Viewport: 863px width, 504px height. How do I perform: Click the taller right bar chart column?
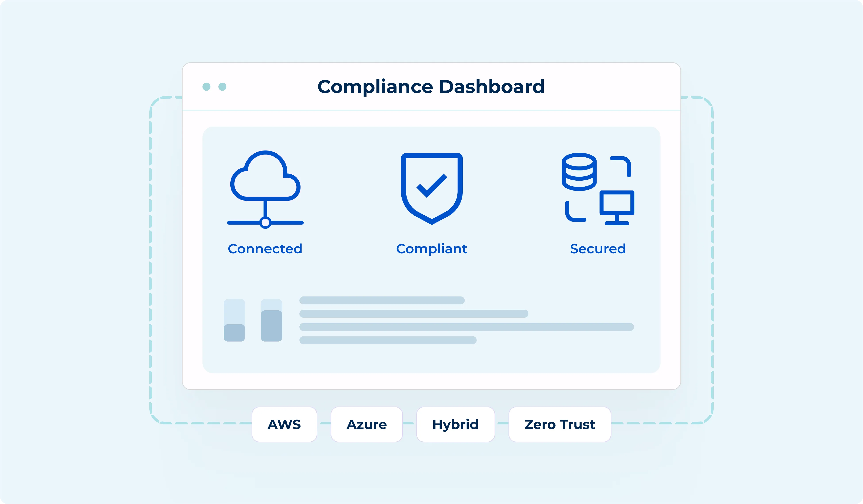(x=271, y=325)
